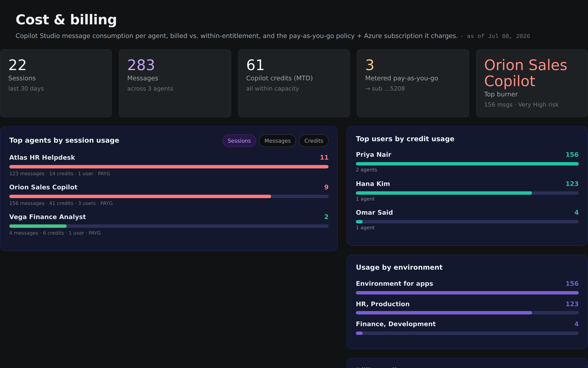This screenshot has height=368, width=588.
Task: Select the Environment for apps row
Action: (467, 287)
